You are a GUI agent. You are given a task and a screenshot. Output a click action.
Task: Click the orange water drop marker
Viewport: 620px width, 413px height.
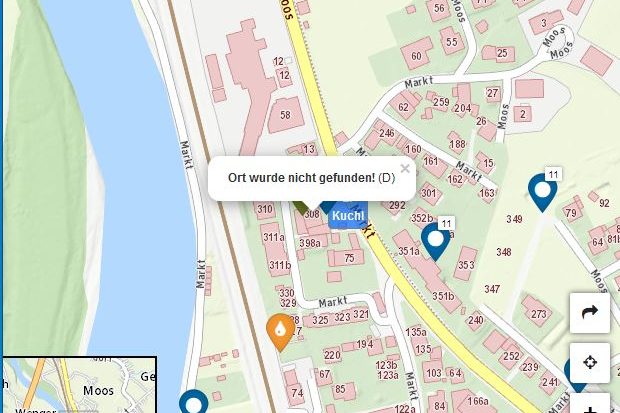pyautogui.click(x=280, y=332)
